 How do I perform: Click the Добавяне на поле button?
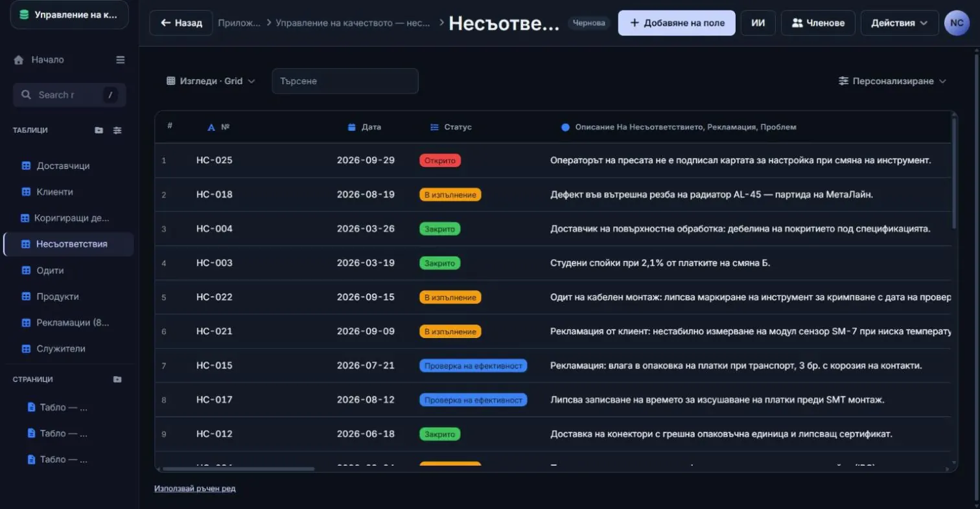[677, 23]
